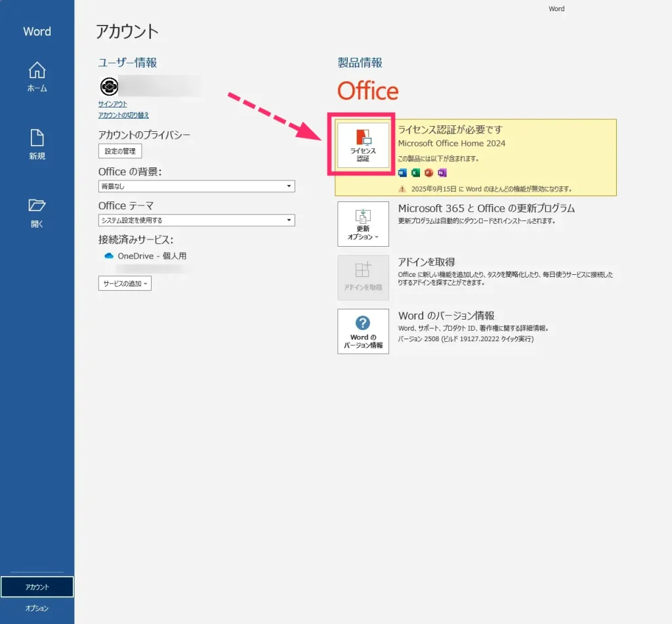
Task: Click the ライセンス認証 button
Action: click(x=363, y=145)
